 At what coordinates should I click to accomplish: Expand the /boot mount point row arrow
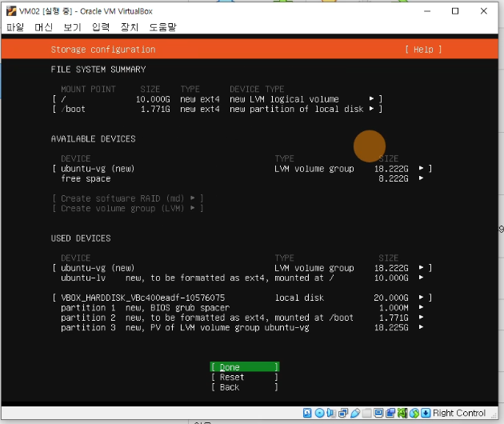371,109
